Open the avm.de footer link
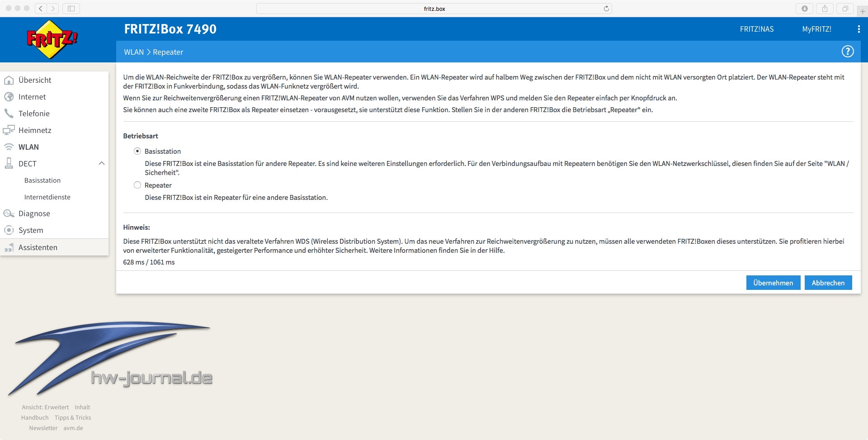The width and height of the screenshot is (868, 440). 73,428
